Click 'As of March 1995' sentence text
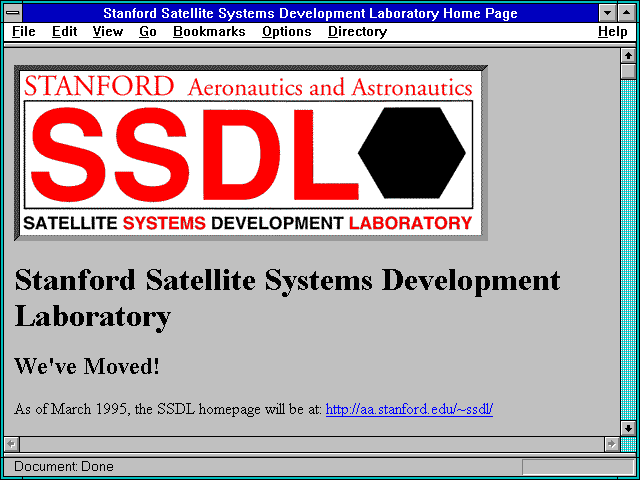The height and width of the screenshot is (480, 640). point(168,409)
